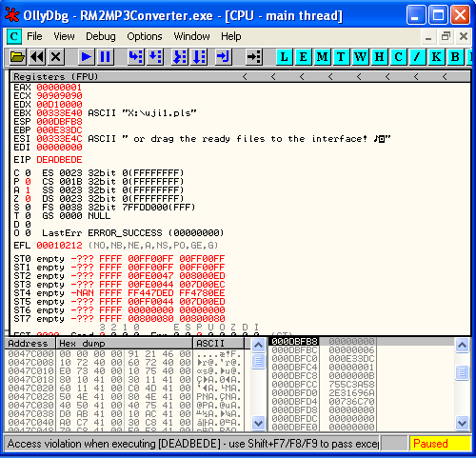Select the EAX register value 00000001

(59, 88)
